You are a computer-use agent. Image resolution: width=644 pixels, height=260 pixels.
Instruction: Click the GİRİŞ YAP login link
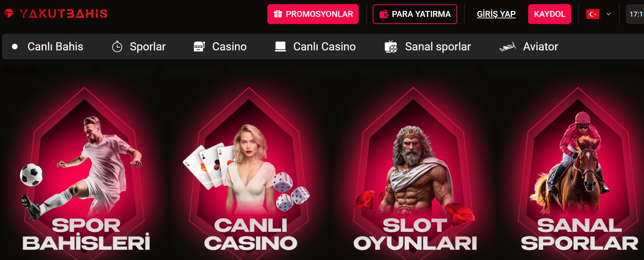click(496, 14)
